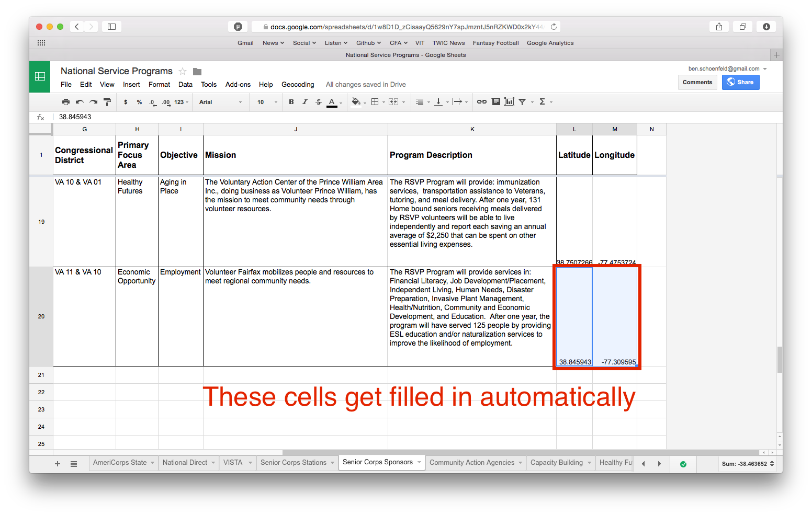Move document using the folder icon
812x515 pixels.
point(197,72)
